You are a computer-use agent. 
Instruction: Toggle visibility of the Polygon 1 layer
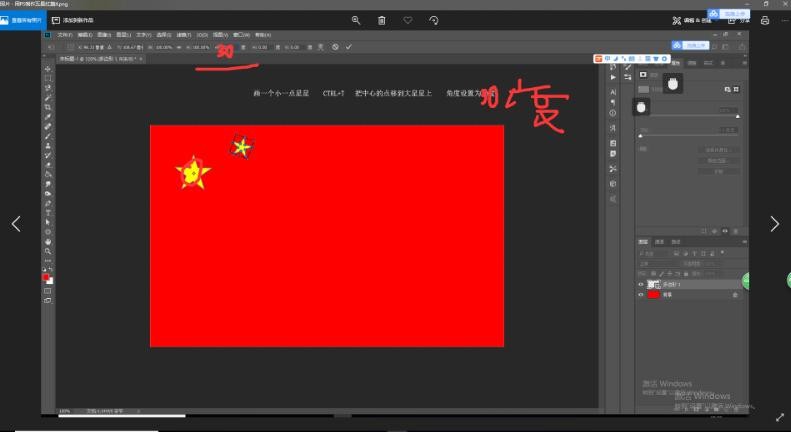(641, 285)
